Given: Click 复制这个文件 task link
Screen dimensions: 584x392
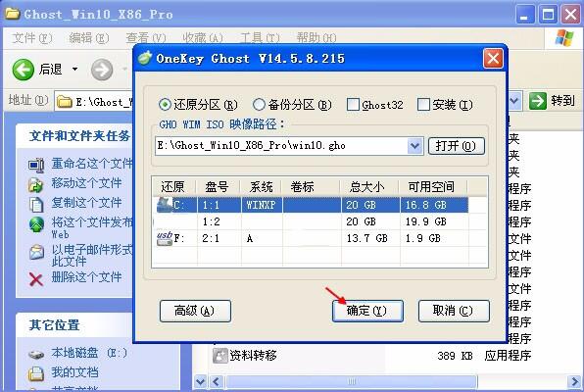Looking at the screenshot, I should click(x=86, y=203).
